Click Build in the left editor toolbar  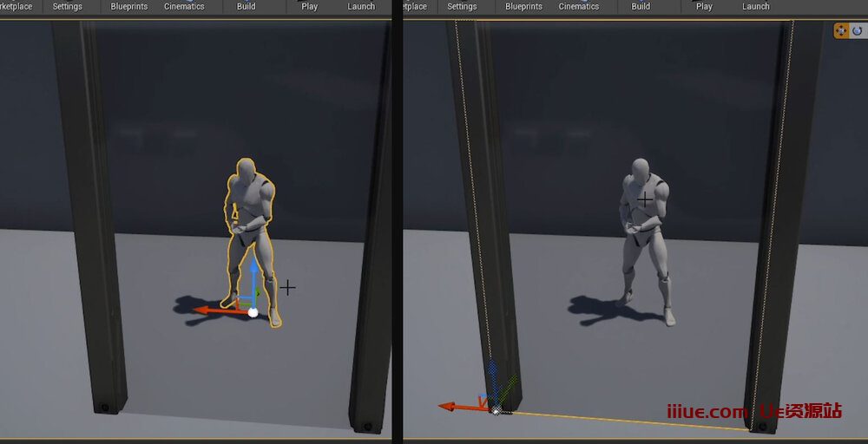tap(247, 6)
